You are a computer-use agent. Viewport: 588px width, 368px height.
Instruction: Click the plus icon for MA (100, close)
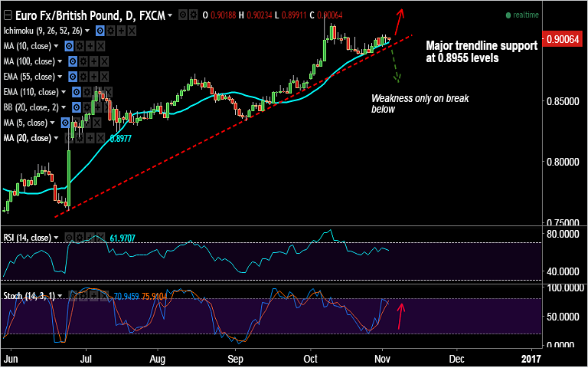point(93,61)
